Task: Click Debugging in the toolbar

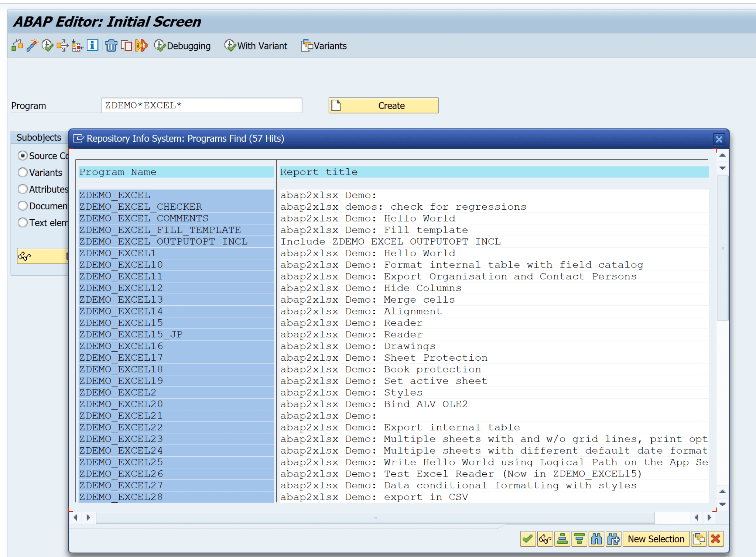Action: [182, 46]
